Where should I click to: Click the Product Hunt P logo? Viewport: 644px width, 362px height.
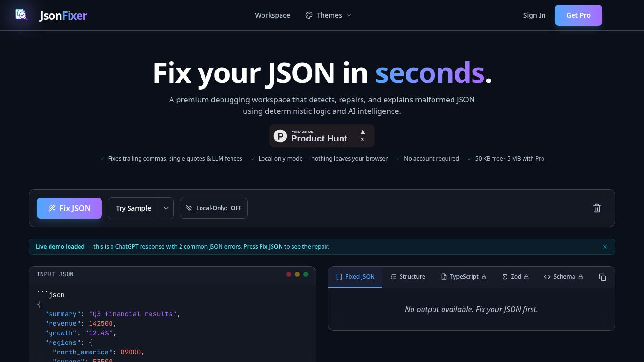[x=280, y=136]
